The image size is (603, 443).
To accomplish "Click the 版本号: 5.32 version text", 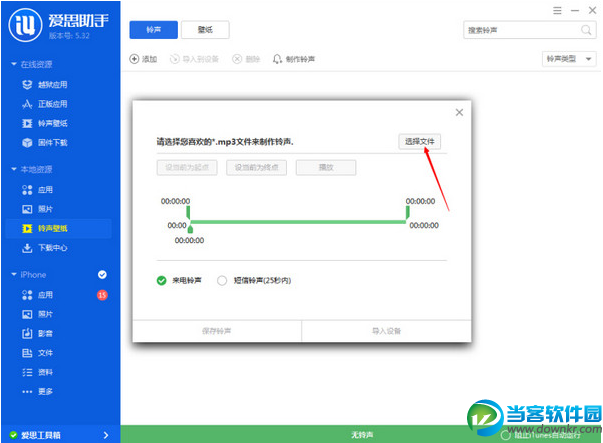I will click(69, 36).
